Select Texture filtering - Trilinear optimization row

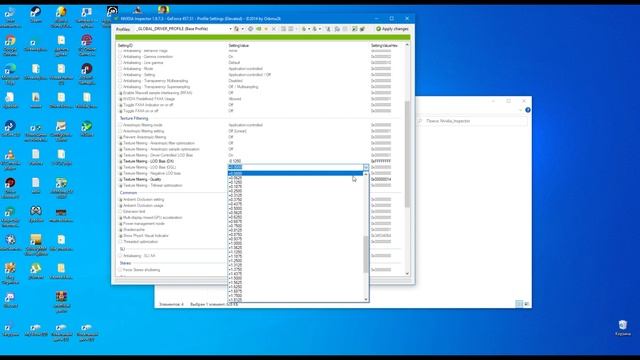[x=172, y=185]
